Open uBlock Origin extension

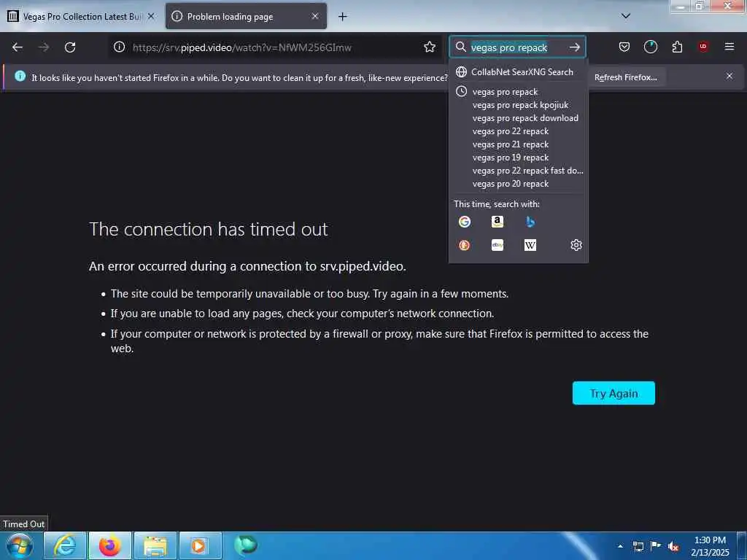tap(703, 46)
